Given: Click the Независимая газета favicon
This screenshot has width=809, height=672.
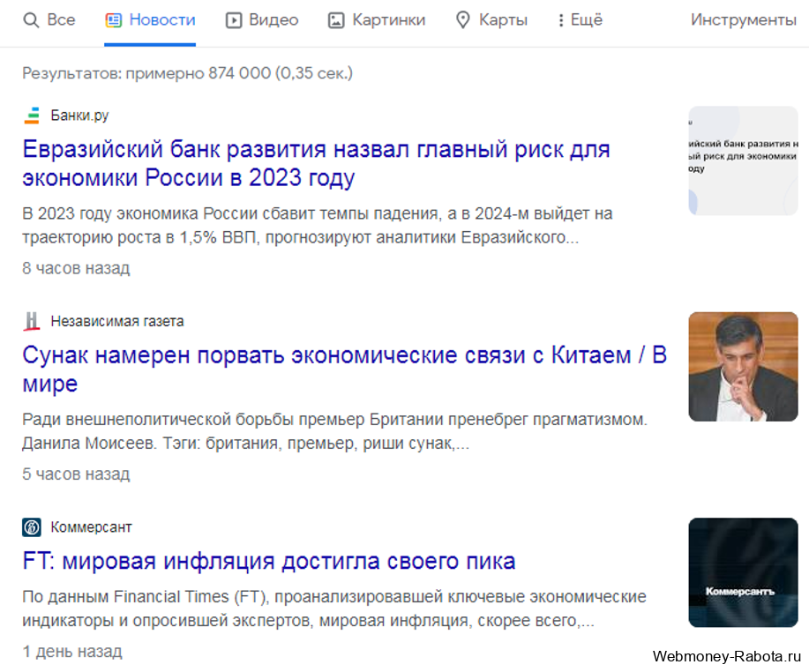Looking at the screenshot, I should pyautogui.click(x=32, y=321).
